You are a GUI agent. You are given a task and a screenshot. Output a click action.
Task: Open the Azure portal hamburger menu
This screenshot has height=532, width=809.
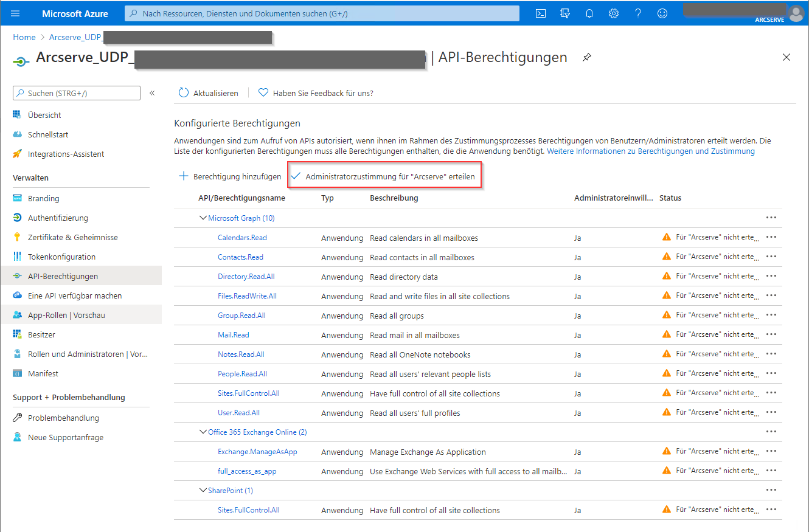(15, 13)
